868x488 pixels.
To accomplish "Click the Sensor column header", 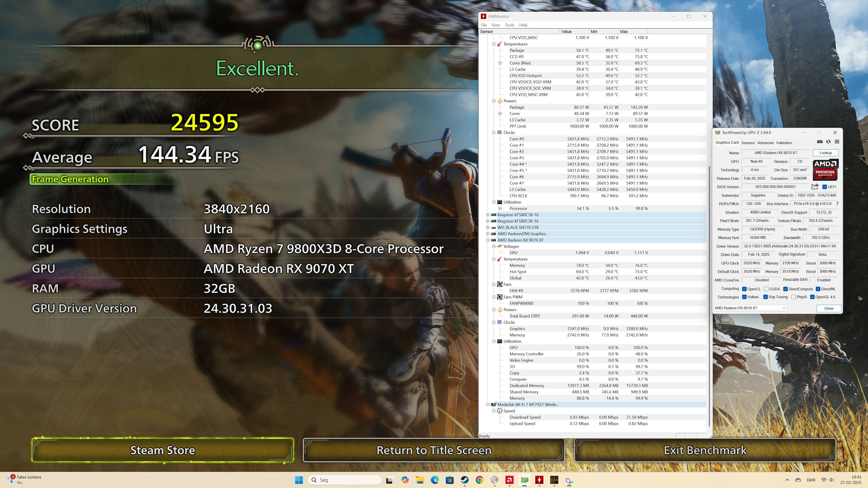I will click(x=519, y=31).
